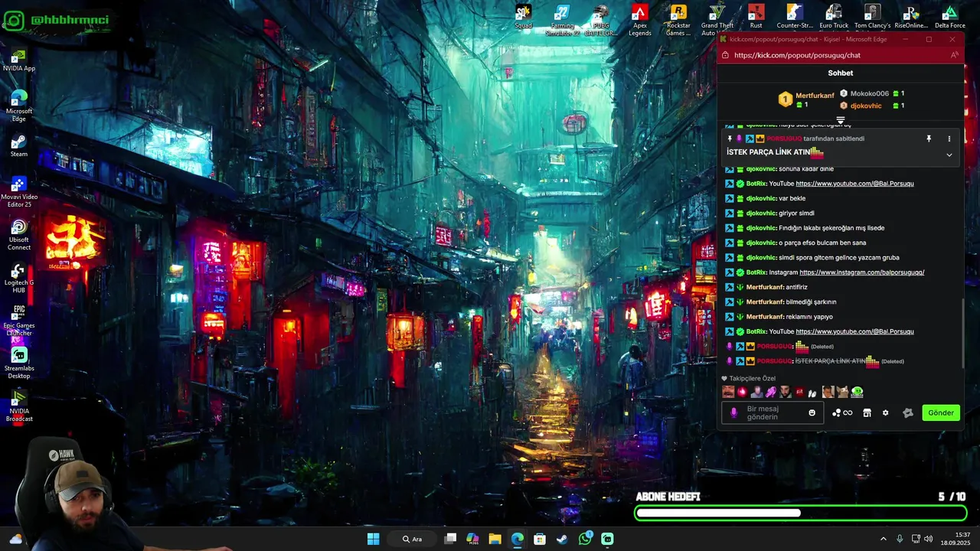
Task: Click the Mertfurkanf top leaderboard name
Action: click(x=815, y=96)
